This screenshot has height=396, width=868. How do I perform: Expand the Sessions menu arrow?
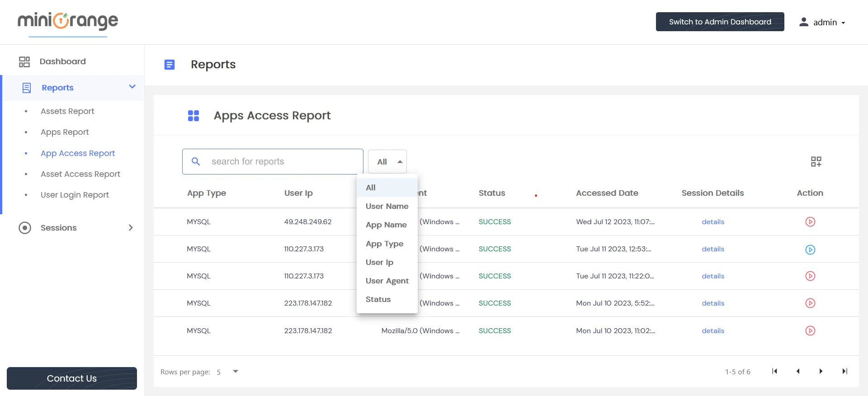pyautogui.click(x=131, y=227)
